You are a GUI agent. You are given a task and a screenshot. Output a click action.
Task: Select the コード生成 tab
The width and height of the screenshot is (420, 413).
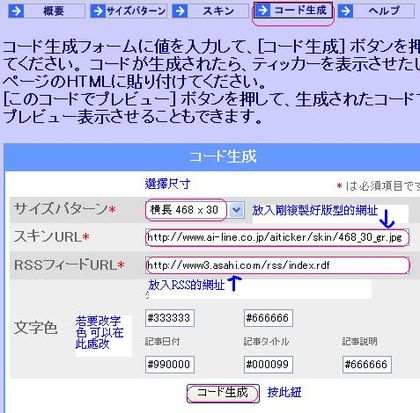click(293, 10)
